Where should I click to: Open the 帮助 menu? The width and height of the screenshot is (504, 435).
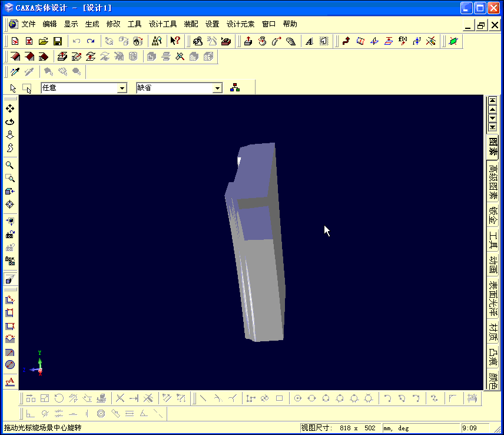tap(290, 24)
